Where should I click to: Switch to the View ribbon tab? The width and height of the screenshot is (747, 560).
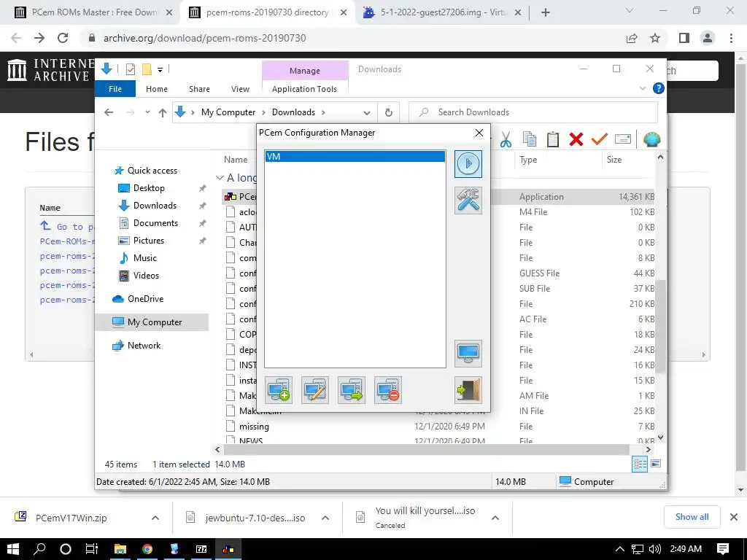click(x=240, y=89)
